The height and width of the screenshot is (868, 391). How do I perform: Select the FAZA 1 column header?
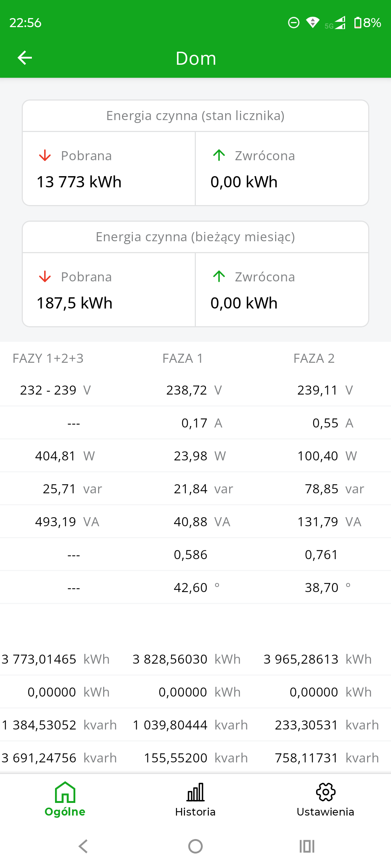(x=183, y=358)
